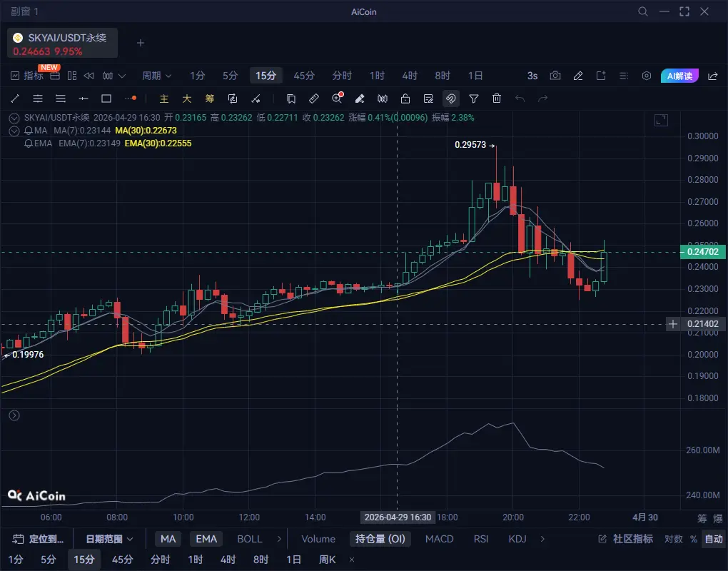Click the eraser tool icon
728x571 pixels.
pyautogui.click(x=360, y=98)
